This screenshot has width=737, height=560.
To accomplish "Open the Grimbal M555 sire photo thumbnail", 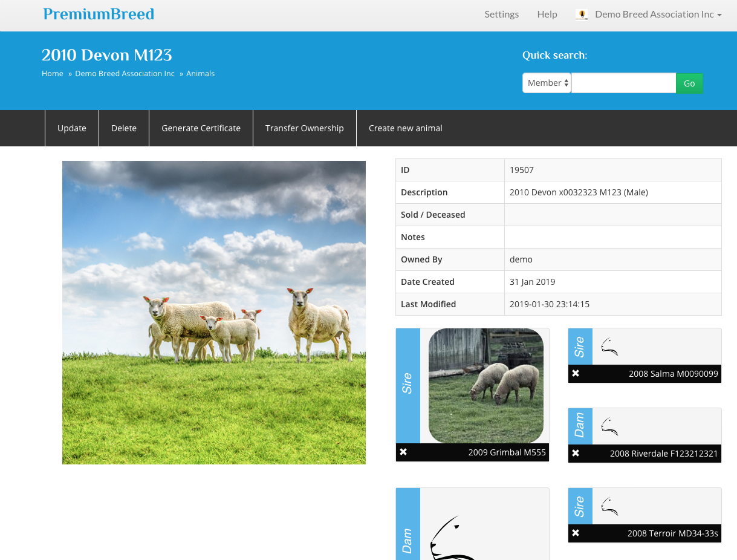I will (485, 386).
